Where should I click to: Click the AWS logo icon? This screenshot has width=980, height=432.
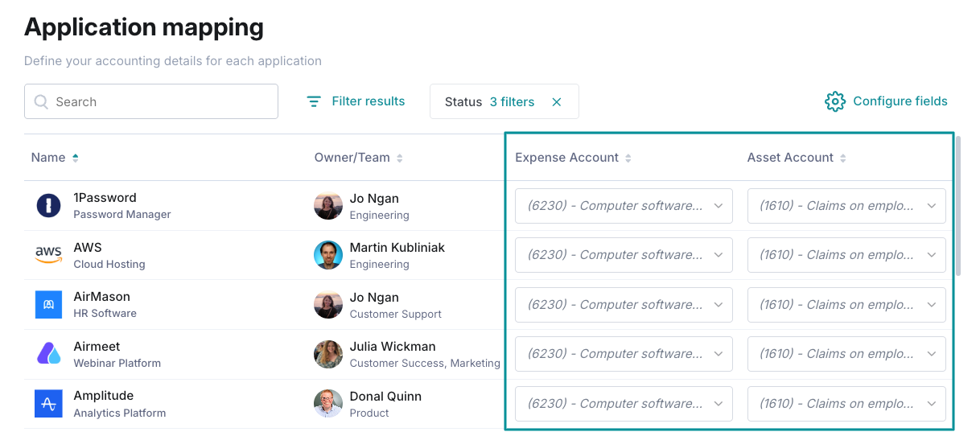tap(49, 255)
